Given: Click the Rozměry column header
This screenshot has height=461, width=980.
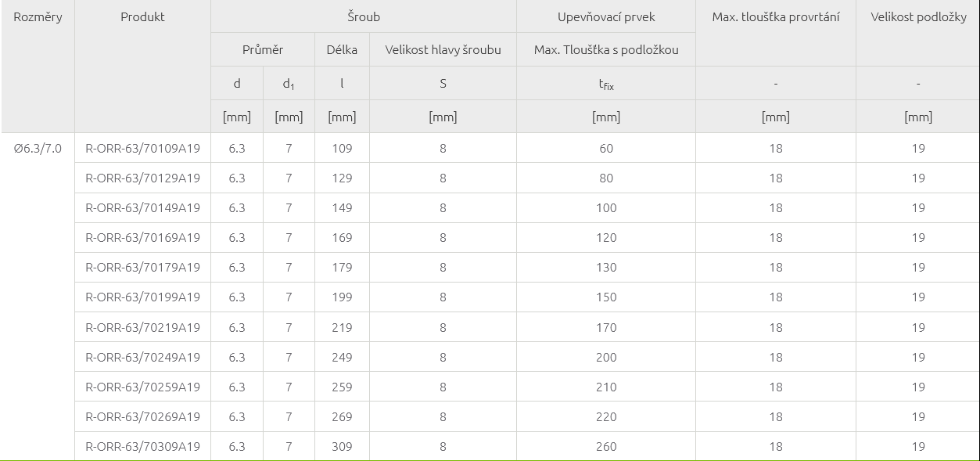Looking at the screenshot, I should [x=38, y=16].
